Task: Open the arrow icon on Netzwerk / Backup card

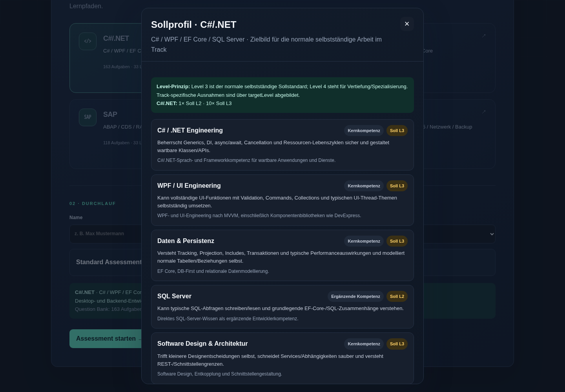Action: pyautogui.click(x=484, y=112)
